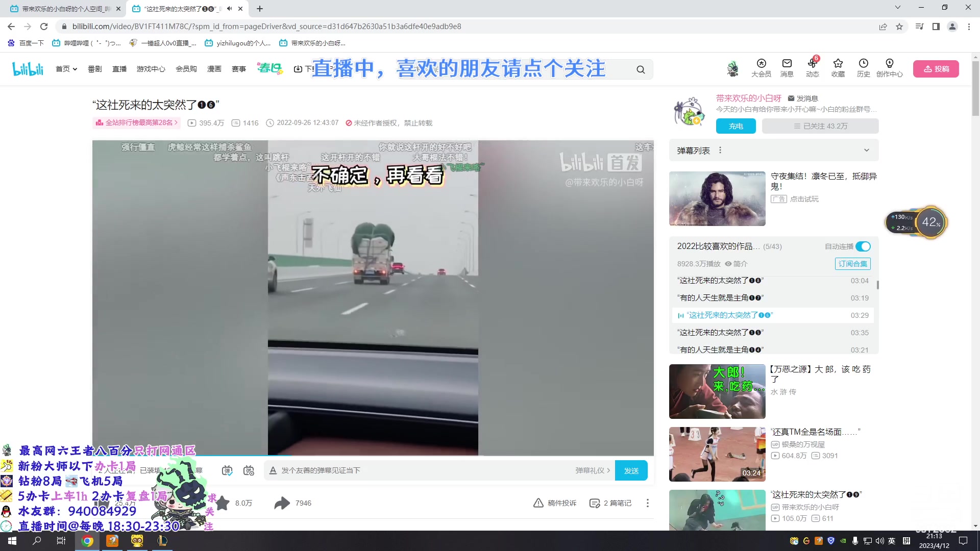Click the uploader avatar 带来欢乐的小白呀
The width and height of the screenshot is (980, 551).
click(690, 112)
